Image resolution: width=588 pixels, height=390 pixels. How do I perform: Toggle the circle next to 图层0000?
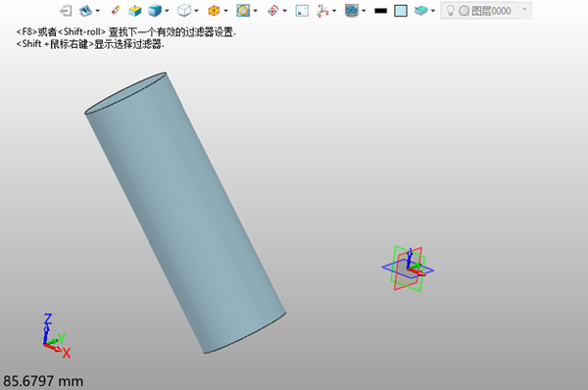coord(464,11)
